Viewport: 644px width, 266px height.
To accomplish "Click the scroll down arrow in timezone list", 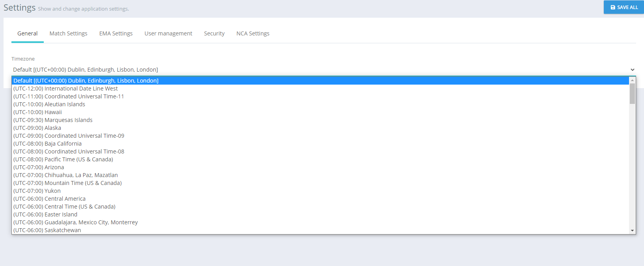I will pyautogui.click(x=632, y=231).
